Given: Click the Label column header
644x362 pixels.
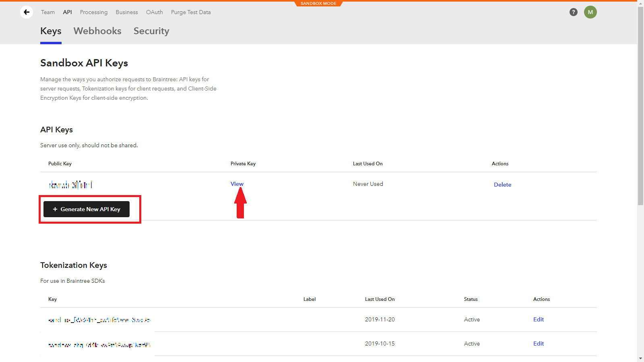Looking at the screenshot, I should (x=310, y=299).
